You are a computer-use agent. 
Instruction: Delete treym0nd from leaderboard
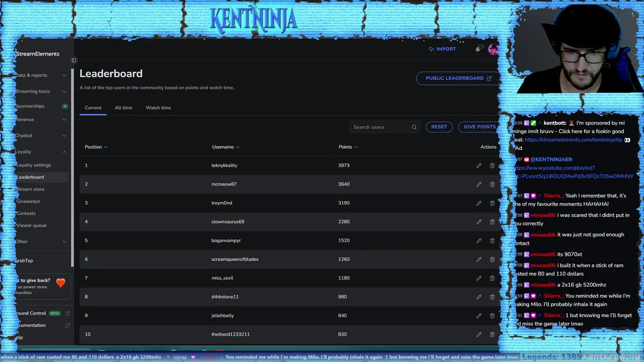click(x=492, y=203)
